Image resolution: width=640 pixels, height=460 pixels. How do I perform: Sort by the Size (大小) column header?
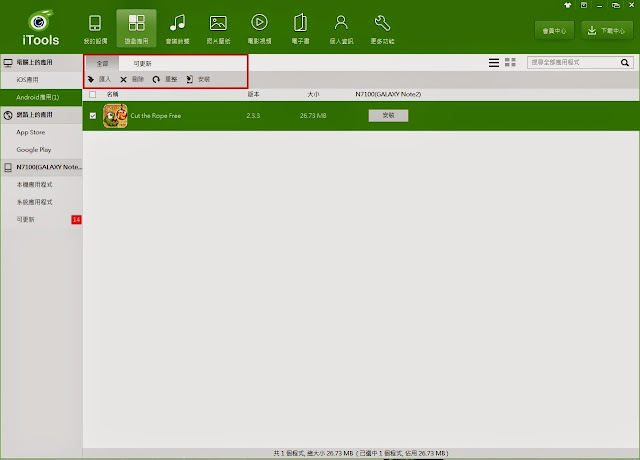tap(313, 94)
